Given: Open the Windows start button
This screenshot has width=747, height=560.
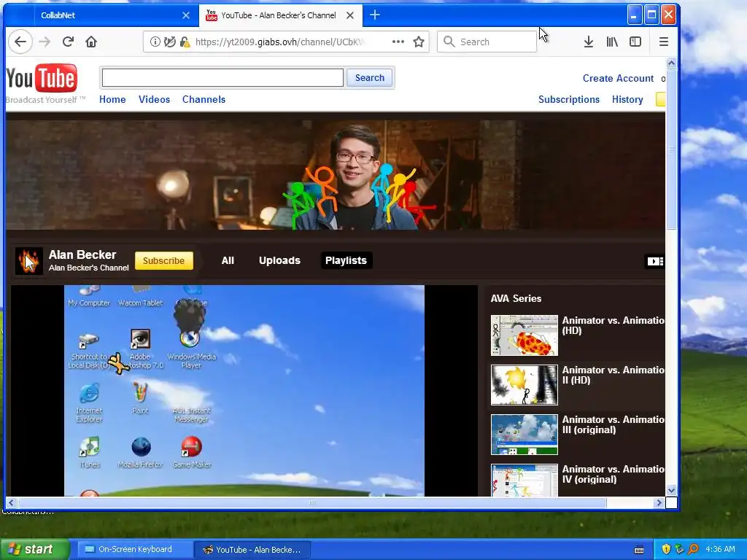Looking at the screenshot, I should click(35, 550).
